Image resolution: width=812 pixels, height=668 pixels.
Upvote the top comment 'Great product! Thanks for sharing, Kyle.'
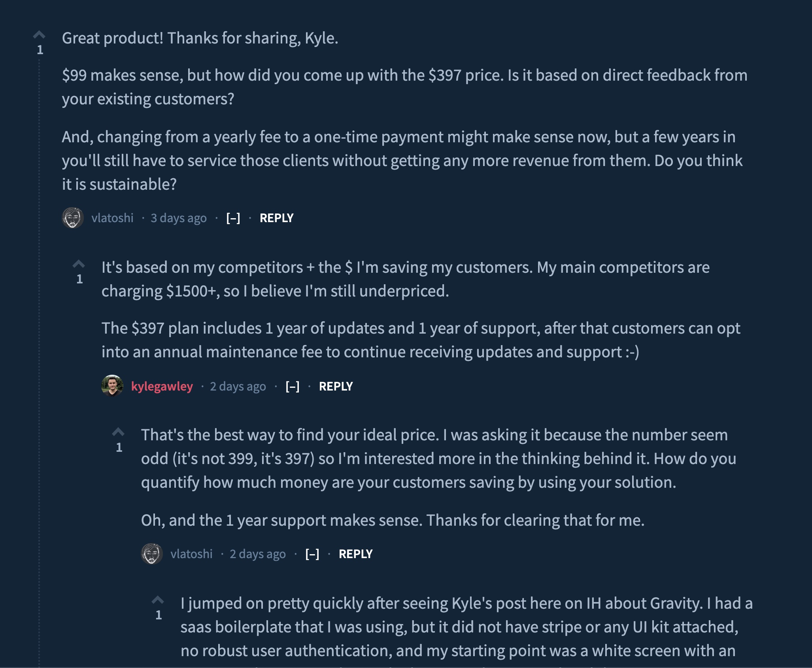(39, 35)
